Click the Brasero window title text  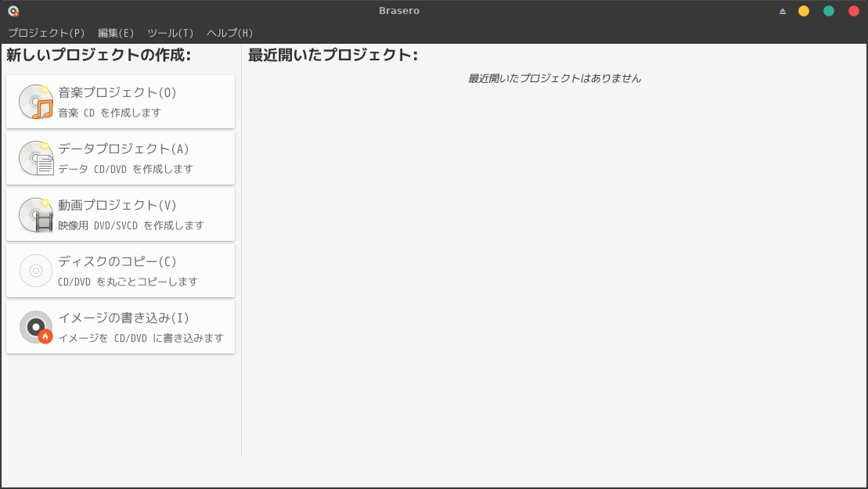(399, 11)
